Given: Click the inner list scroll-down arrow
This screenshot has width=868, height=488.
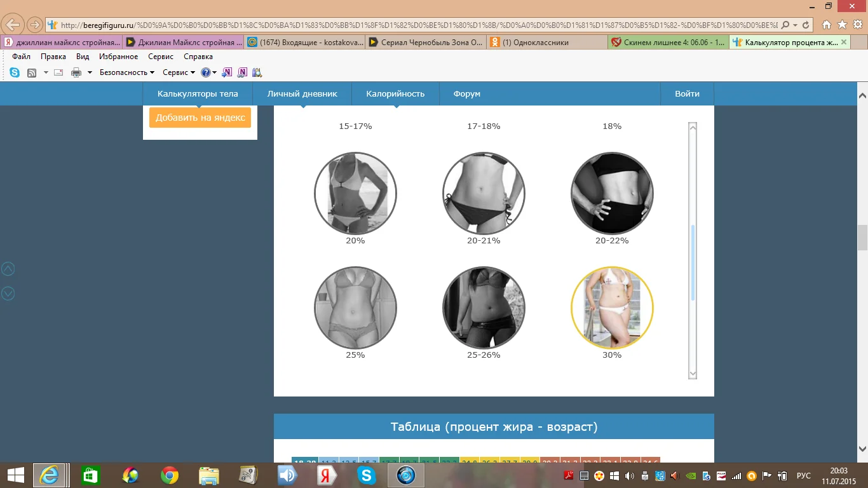Looking at the screenshot, I should 693,374.
